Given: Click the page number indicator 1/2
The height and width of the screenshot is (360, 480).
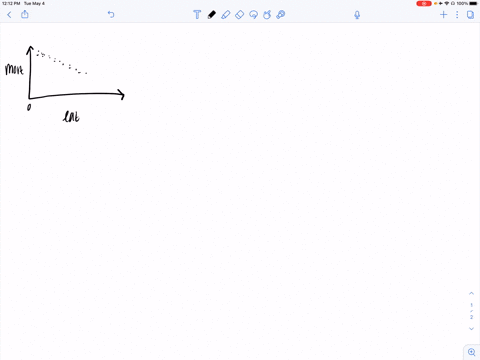Looking at the screenshot, I should coord(471,311).
